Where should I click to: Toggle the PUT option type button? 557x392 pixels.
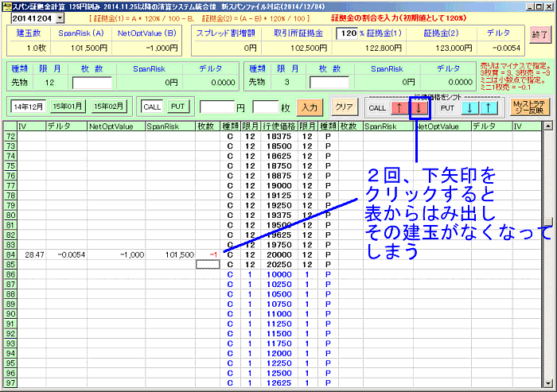(x=177, y=107)
